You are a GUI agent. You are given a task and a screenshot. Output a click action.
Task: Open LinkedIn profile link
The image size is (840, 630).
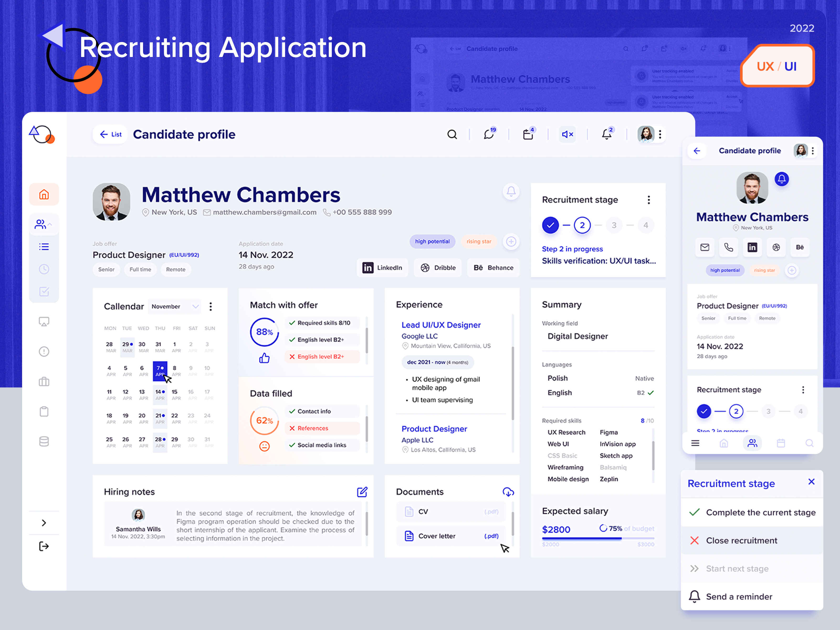coord(382,268)
